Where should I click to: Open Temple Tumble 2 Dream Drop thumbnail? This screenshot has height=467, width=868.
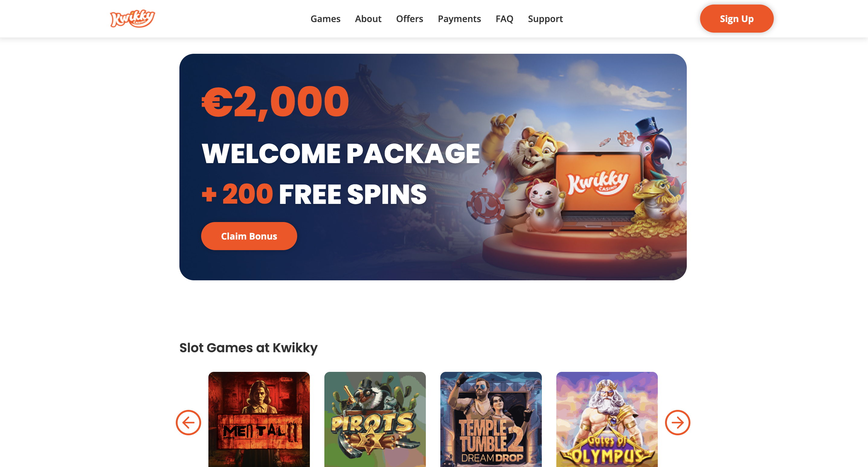[x=491, y=420]
